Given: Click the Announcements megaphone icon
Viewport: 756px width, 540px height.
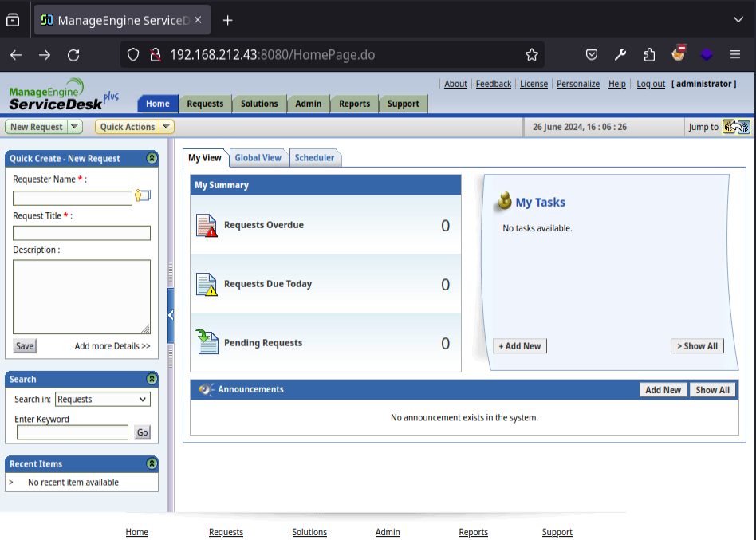Looking at the screenshot, I should 206,389.
